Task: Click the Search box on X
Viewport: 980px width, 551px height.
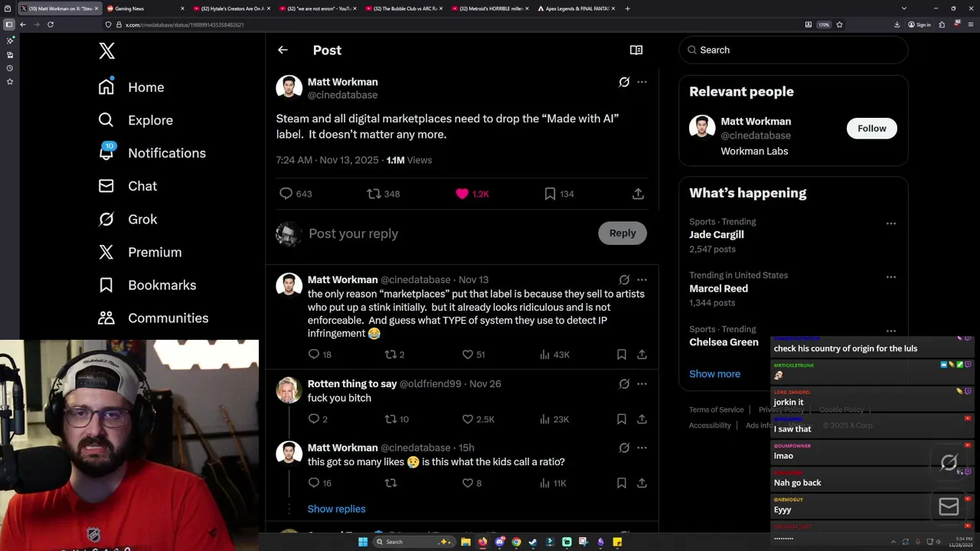Action: pos(793,50)
